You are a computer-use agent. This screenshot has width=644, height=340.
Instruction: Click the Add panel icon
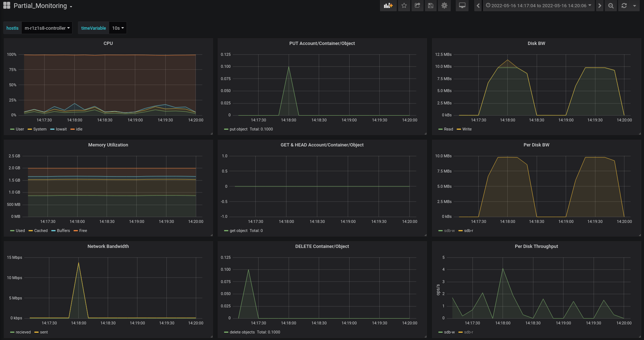pyautogui.click(x=388, y=5)
